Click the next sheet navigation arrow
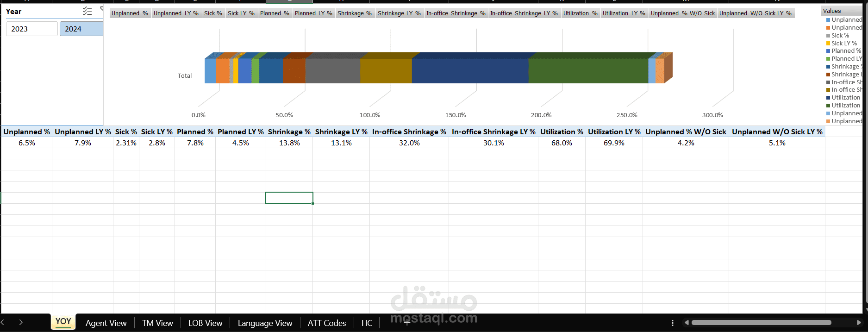The image size is (868, 332). pos(21,322)
